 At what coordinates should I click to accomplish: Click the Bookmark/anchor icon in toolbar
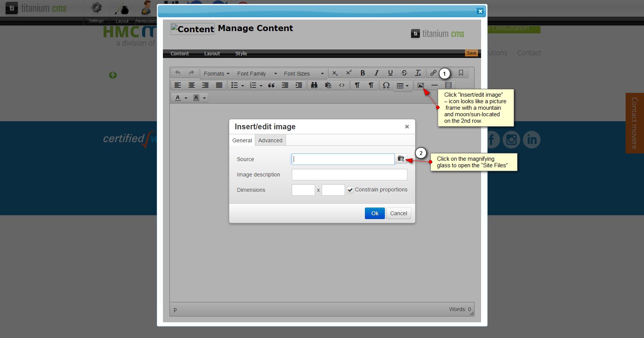[461, 73]
